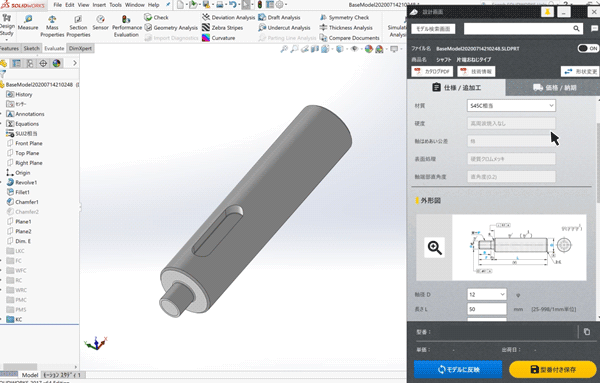Open the DimXpertManager crosshair tab
This screenshot has width=600, height=383.
(x=43, y=63)
